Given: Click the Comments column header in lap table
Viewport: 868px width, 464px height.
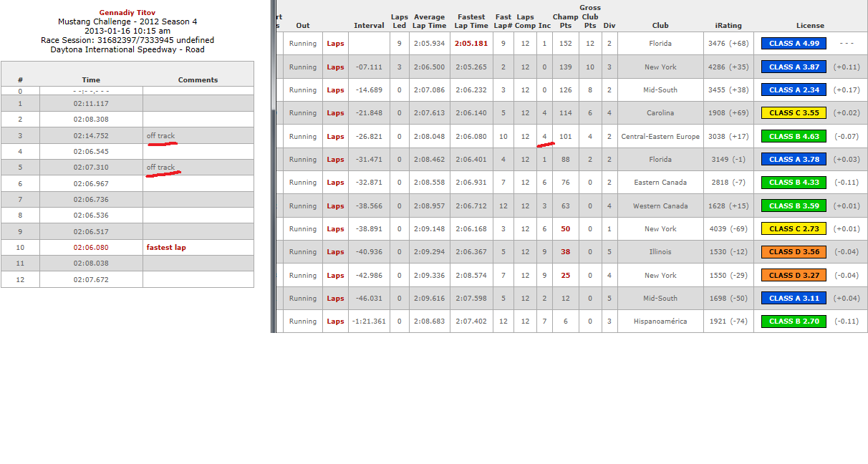Looking at the screenshot, I should click(x=198, y=80).
